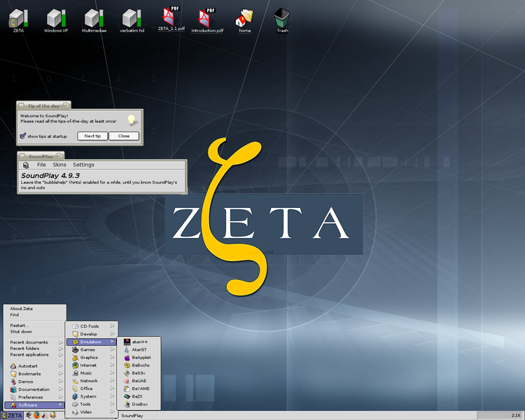Select About Zeta in the ZETA menu
The height and width of the screenshot is (420, 525).
point(35,309)
